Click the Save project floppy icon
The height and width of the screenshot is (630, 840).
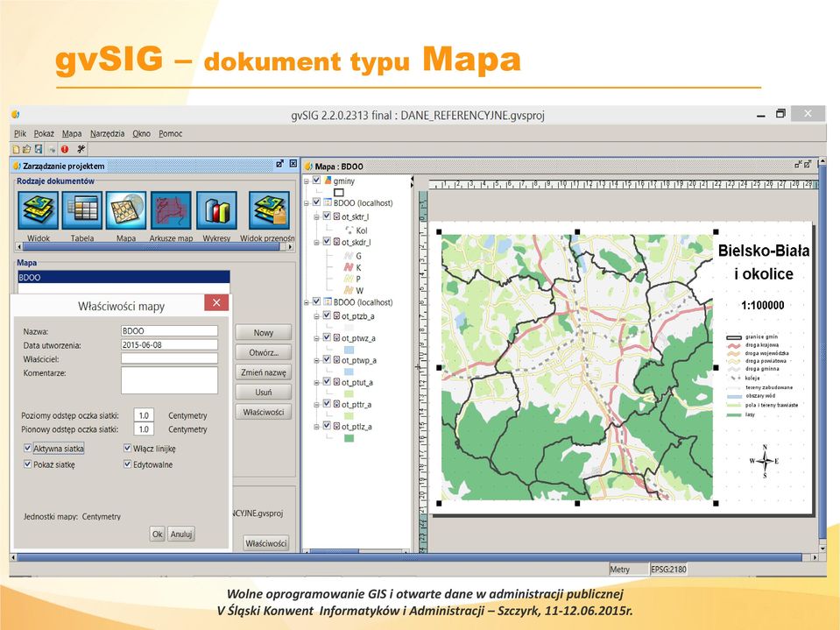(38, 150)
